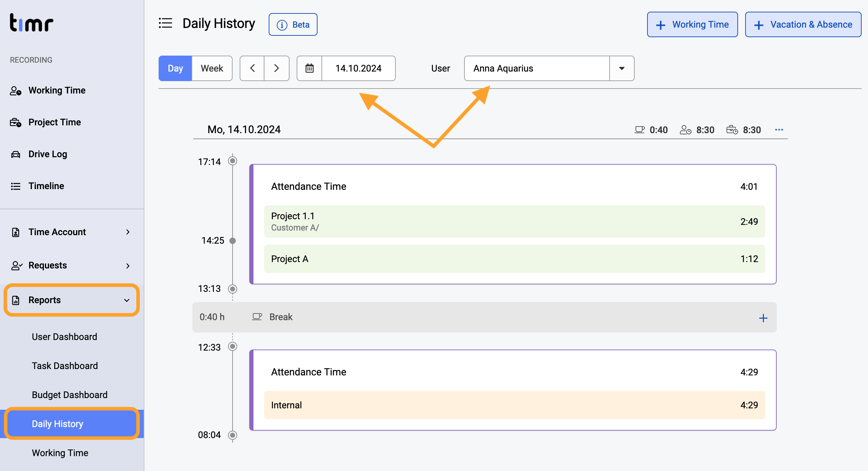Click the timr logo
Viewport: 868px width, 471px height.
pos(32,23)
